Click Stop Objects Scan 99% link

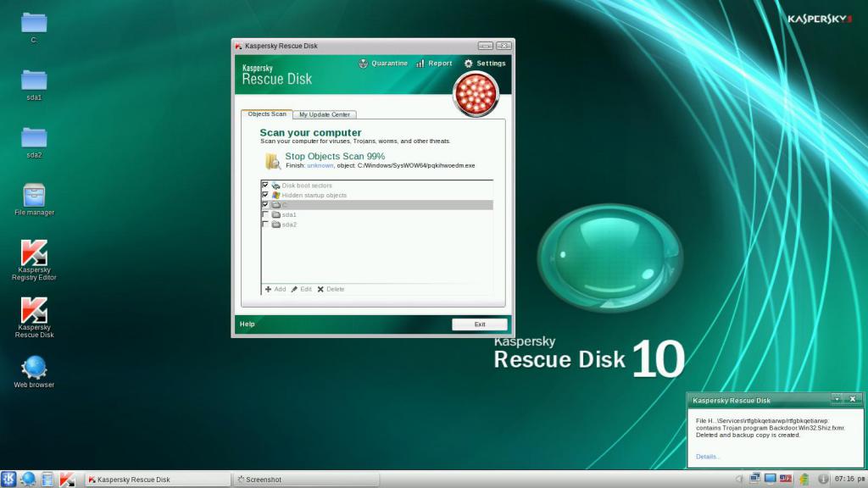[334, 157]
